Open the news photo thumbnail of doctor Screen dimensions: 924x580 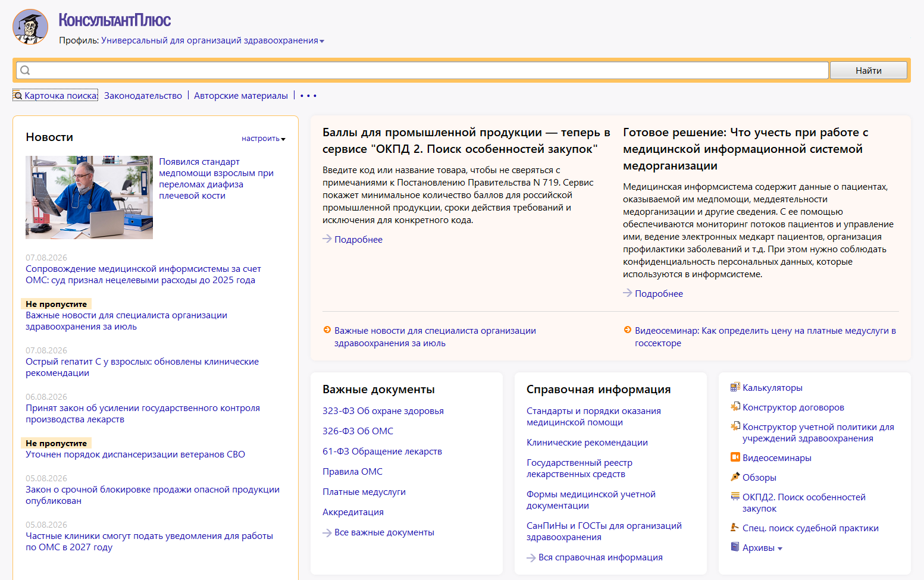[89, 197]
